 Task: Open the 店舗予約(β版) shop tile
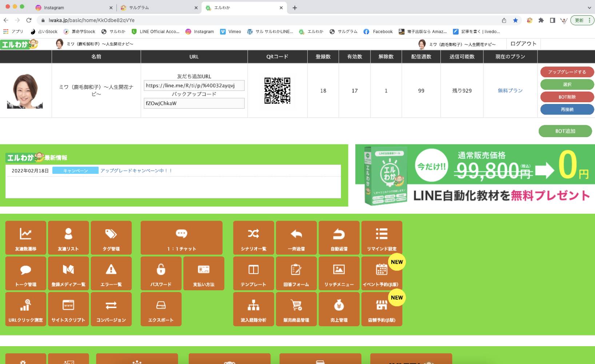point(382,309)
